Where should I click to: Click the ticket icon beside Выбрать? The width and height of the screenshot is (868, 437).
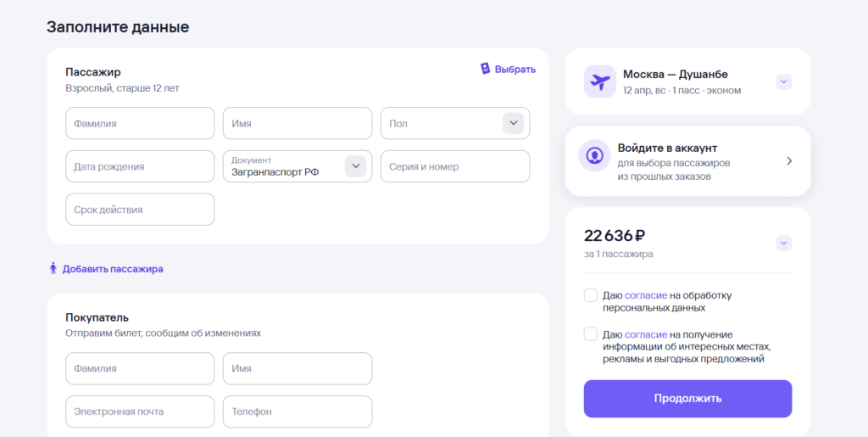click(x=485, y=69)
